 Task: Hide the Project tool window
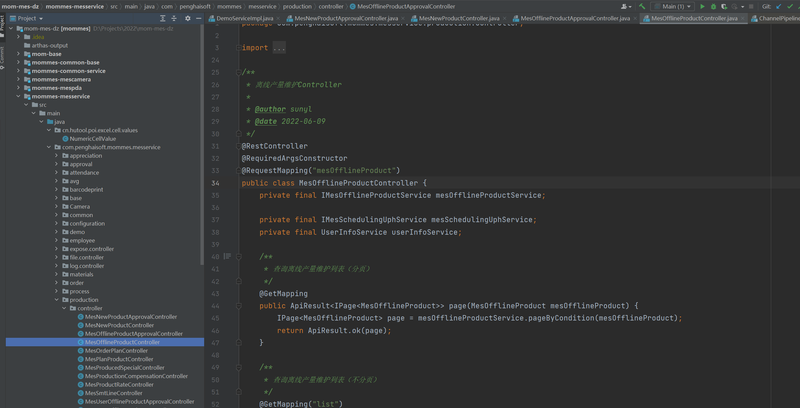coord(198,18)
